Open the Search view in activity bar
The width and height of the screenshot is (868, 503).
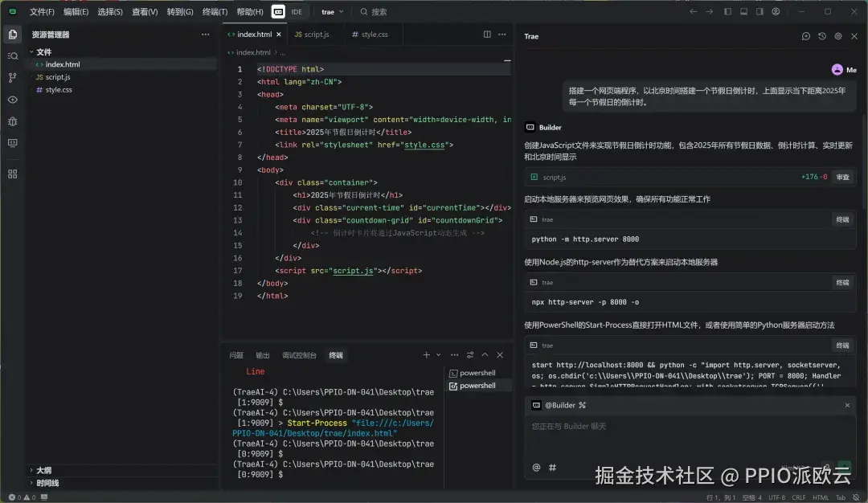(x=12, y=56)
